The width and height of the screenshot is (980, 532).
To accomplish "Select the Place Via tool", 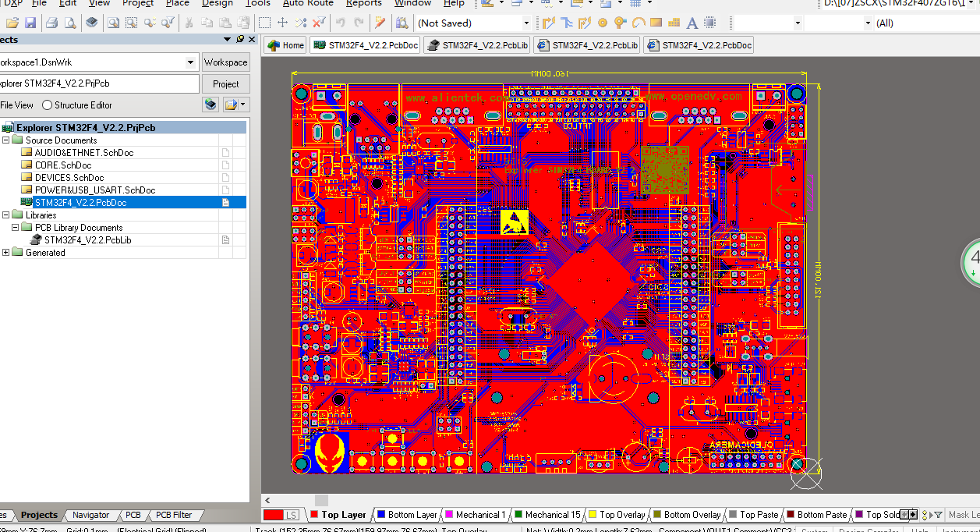I will tap(620, 23).
